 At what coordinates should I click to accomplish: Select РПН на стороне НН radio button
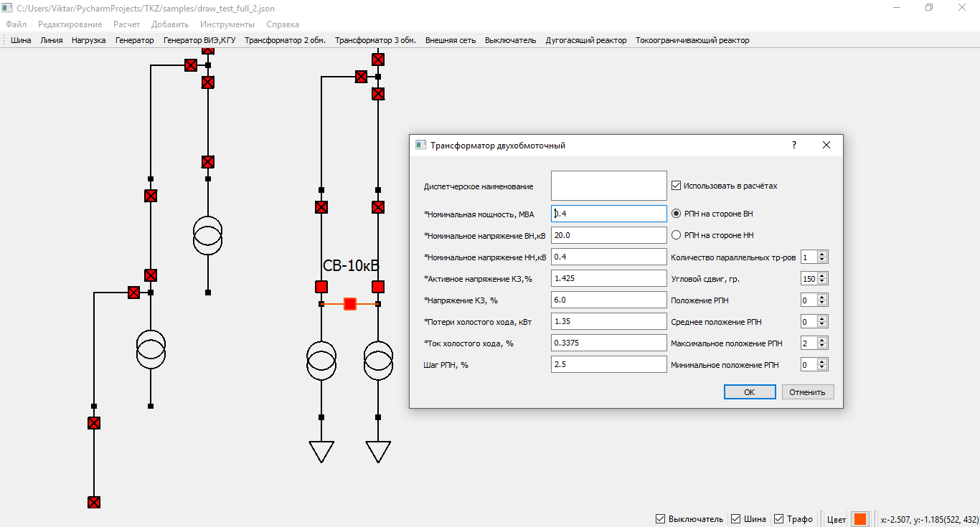676,235
